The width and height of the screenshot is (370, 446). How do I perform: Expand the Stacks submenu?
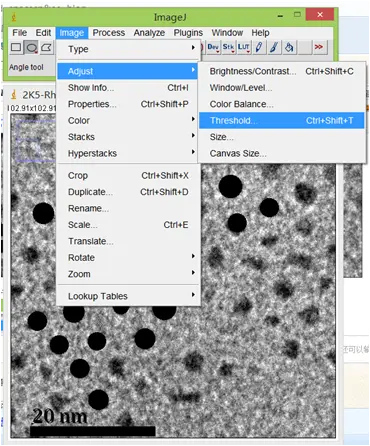(129, 137)
